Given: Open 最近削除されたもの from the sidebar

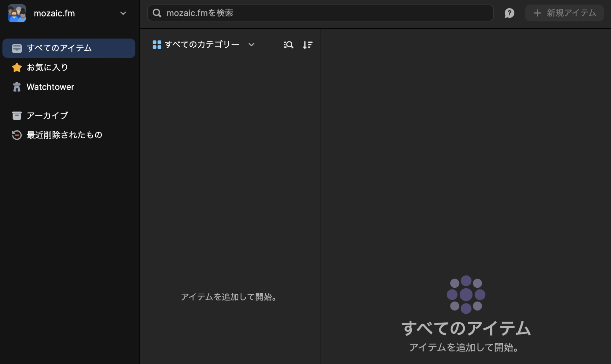Looking at the screenshot, I should (x=64, y=135).
